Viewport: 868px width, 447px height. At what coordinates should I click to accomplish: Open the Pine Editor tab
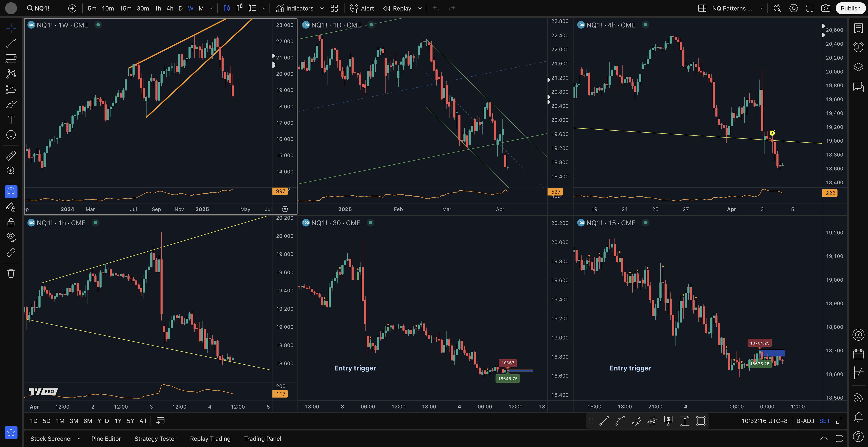pyautogui.click(x=106, y=439)
